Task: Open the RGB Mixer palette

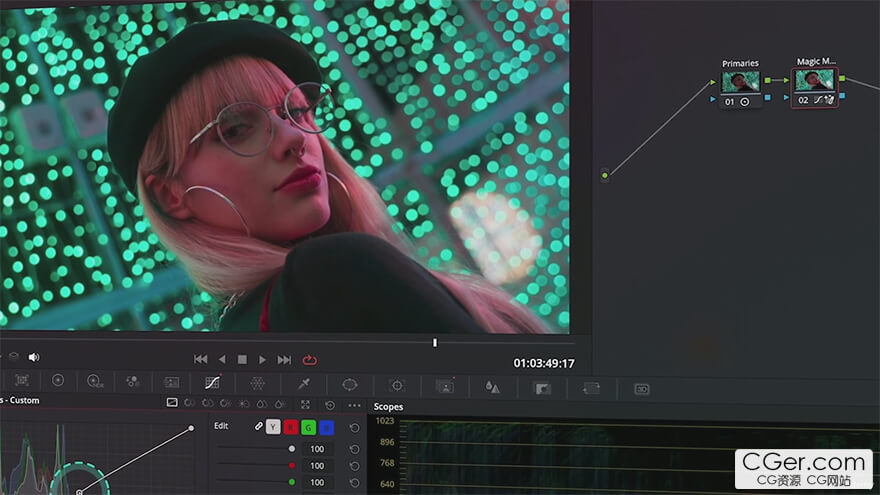Action: click(133, 382)
